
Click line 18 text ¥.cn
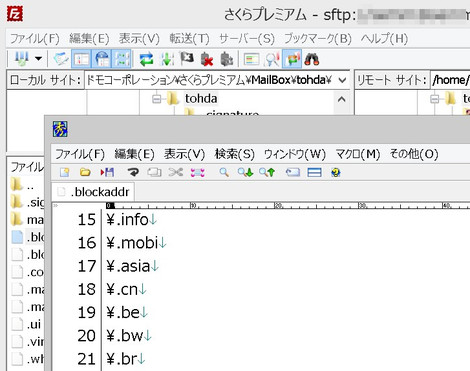[x=122, y=289]
